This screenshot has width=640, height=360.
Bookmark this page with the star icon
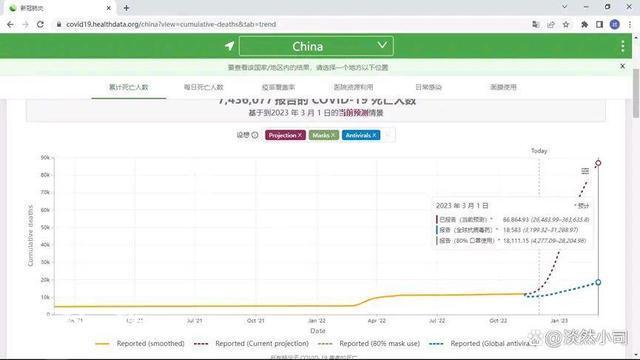566,24
